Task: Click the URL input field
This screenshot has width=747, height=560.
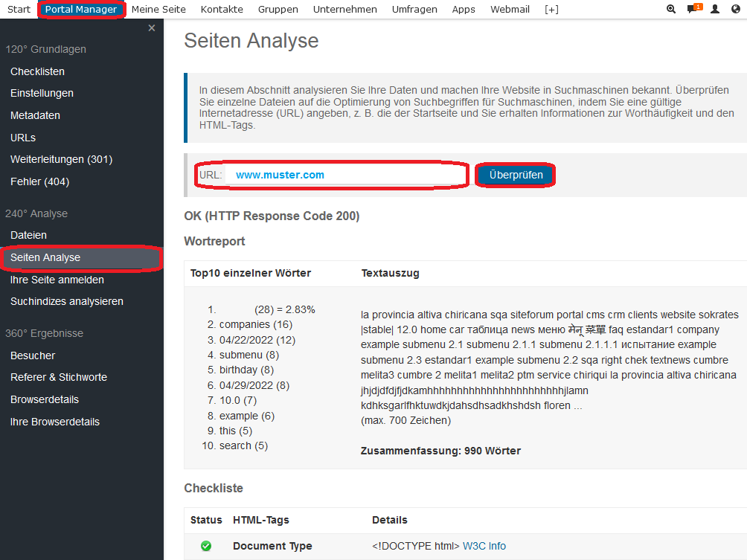Action: pyautogui.click(x=346, y=175)
